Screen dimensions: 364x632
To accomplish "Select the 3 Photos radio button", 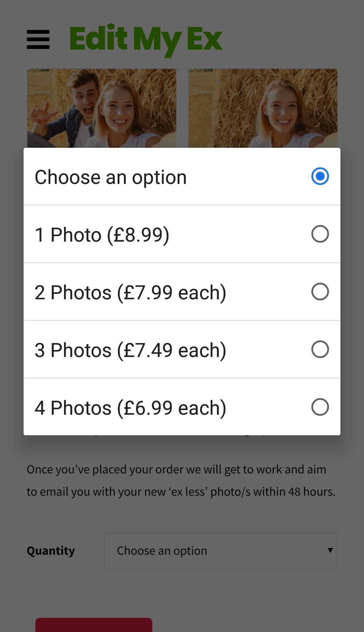I will [320, 349].
